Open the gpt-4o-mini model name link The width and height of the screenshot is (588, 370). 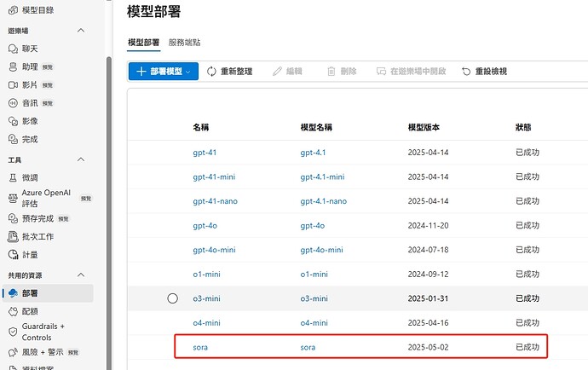pyautogui.click(x=322, y=250)
